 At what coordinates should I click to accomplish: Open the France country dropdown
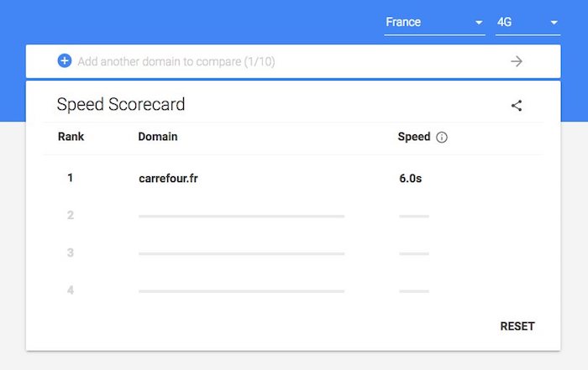pos(433,23)
